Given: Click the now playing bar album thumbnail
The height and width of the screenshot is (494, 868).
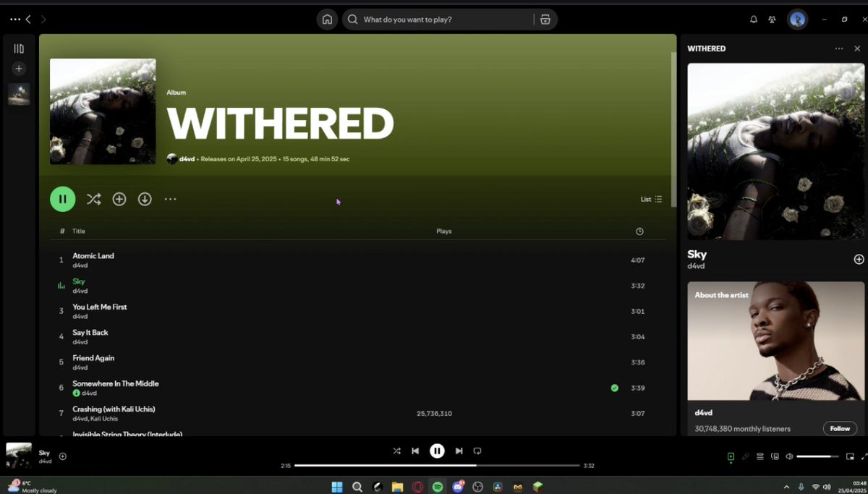Looking at the screenshot, I should click(x=19, y=455).
